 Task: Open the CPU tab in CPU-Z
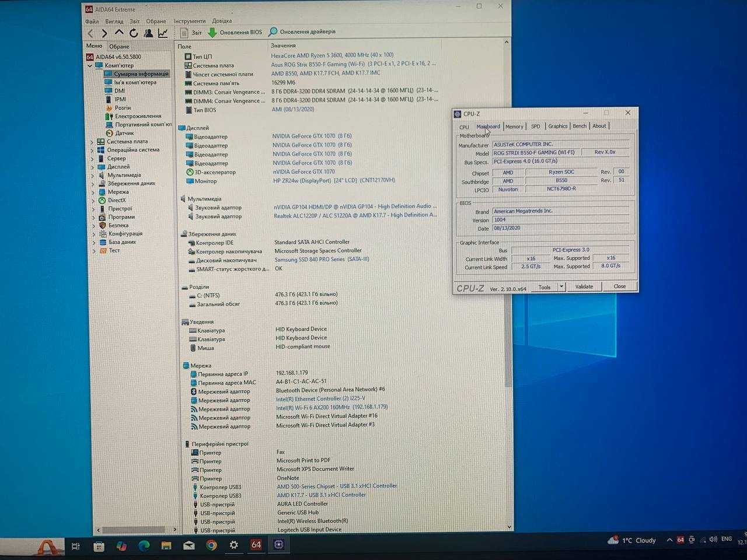click(x=464, y=127)
